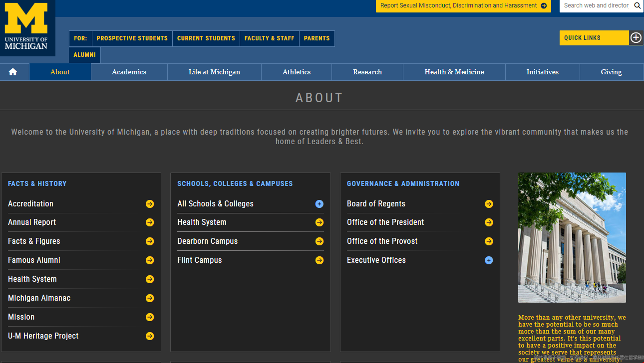
Task: Open the U-M Heritage Project link
Action: point(43,336)
